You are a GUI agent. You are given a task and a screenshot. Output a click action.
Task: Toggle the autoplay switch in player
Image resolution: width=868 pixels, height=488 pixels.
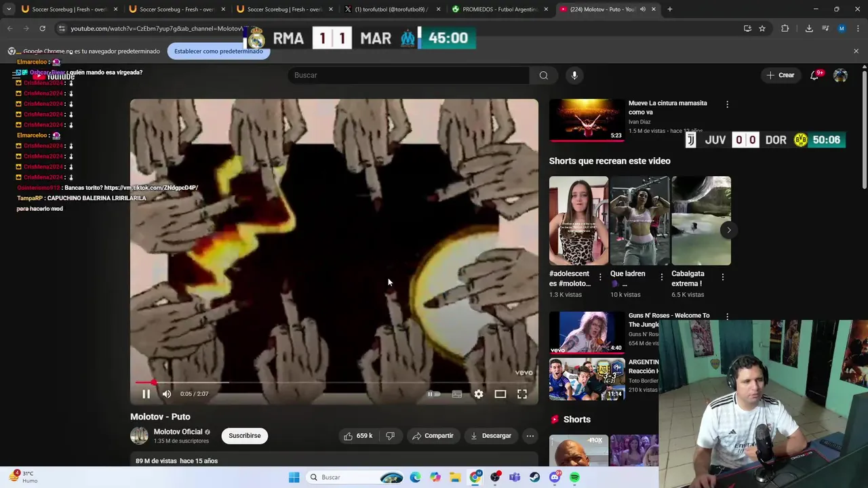click(434, 394)
